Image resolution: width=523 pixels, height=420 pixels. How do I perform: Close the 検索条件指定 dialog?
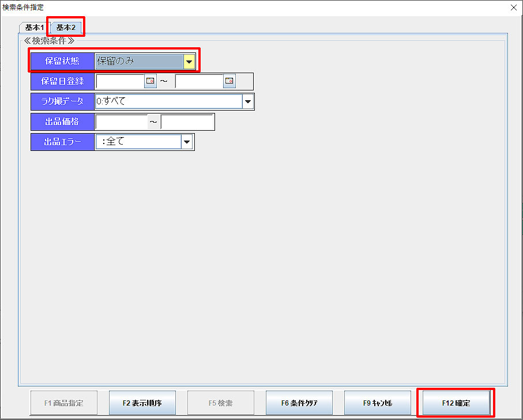pos(514,7)
